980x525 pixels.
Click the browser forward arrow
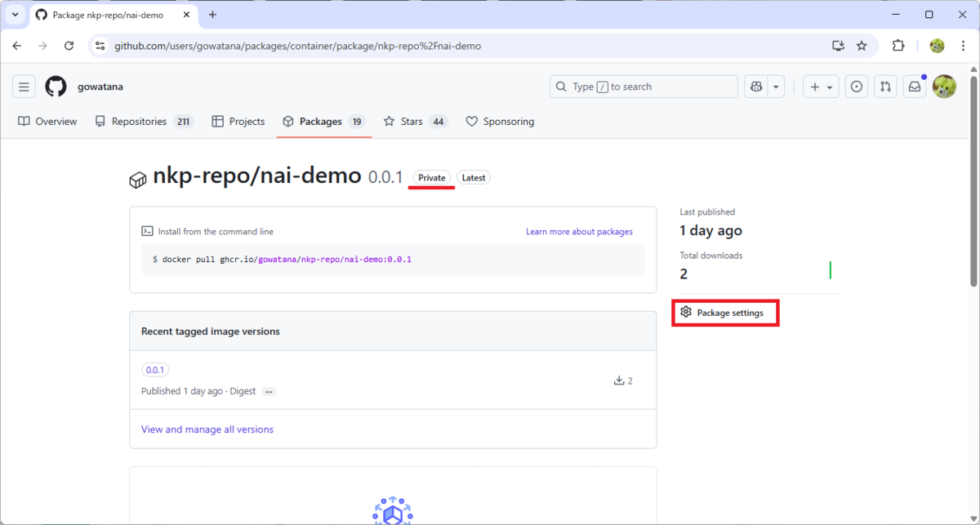42,46
